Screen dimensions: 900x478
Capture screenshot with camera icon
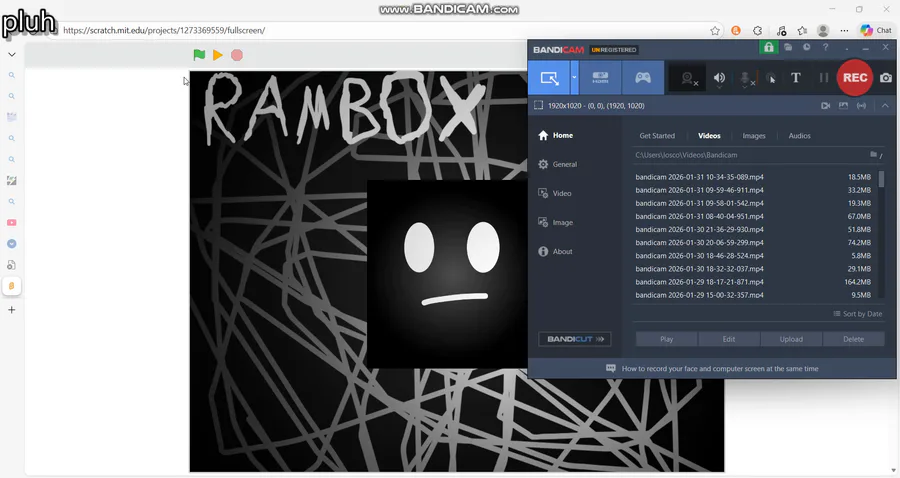click(x=886, y=77)
